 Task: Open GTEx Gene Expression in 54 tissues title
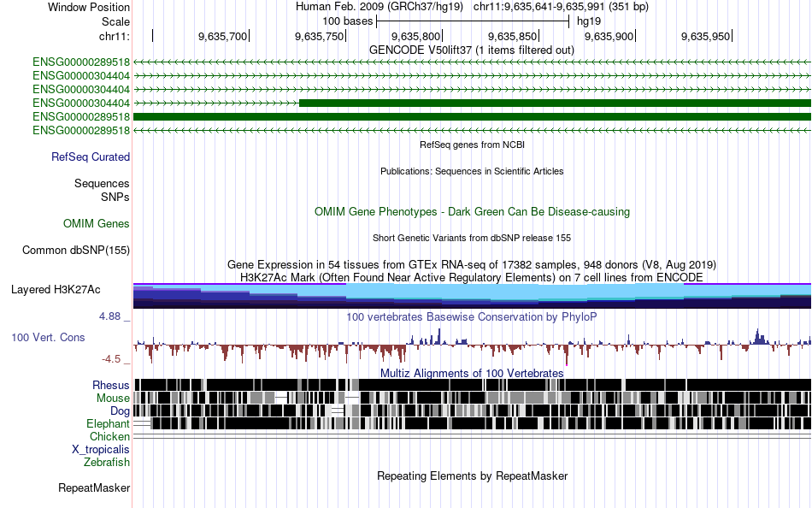(472, 264)
